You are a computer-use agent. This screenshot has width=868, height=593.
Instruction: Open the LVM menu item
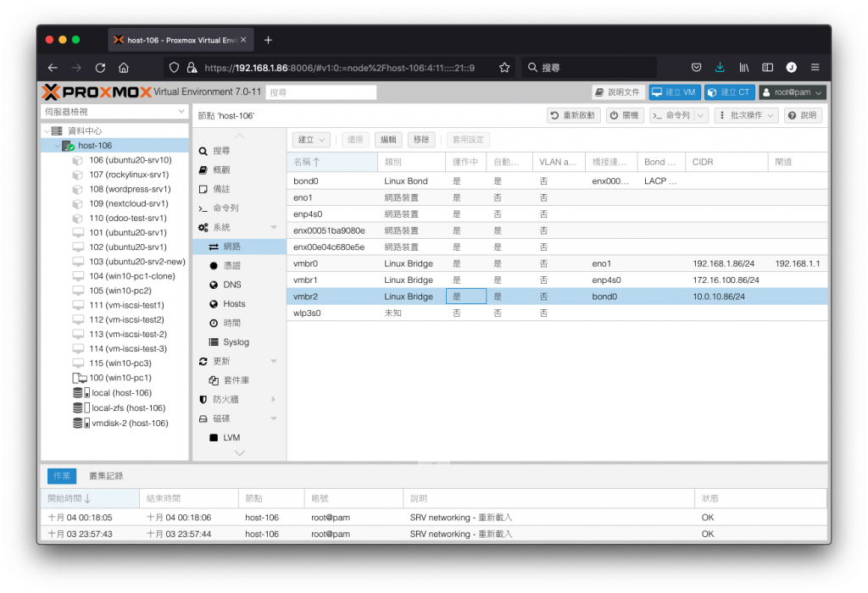click(x=238, y=438)
